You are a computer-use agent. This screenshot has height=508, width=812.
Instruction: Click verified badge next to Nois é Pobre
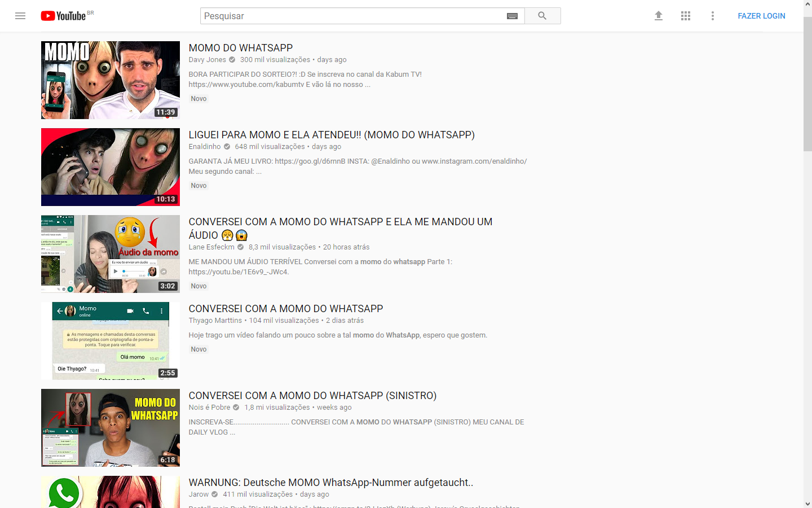[236, 408]
